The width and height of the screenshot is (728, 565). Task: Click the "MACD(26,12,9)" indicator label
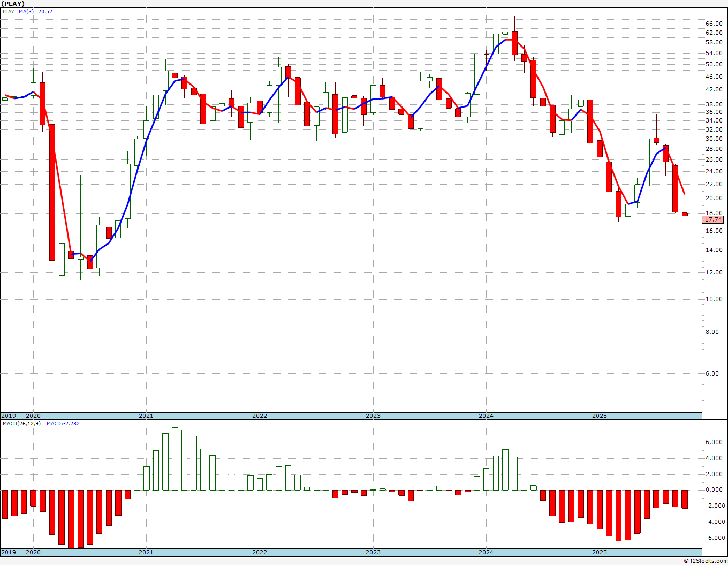[21, 424]
